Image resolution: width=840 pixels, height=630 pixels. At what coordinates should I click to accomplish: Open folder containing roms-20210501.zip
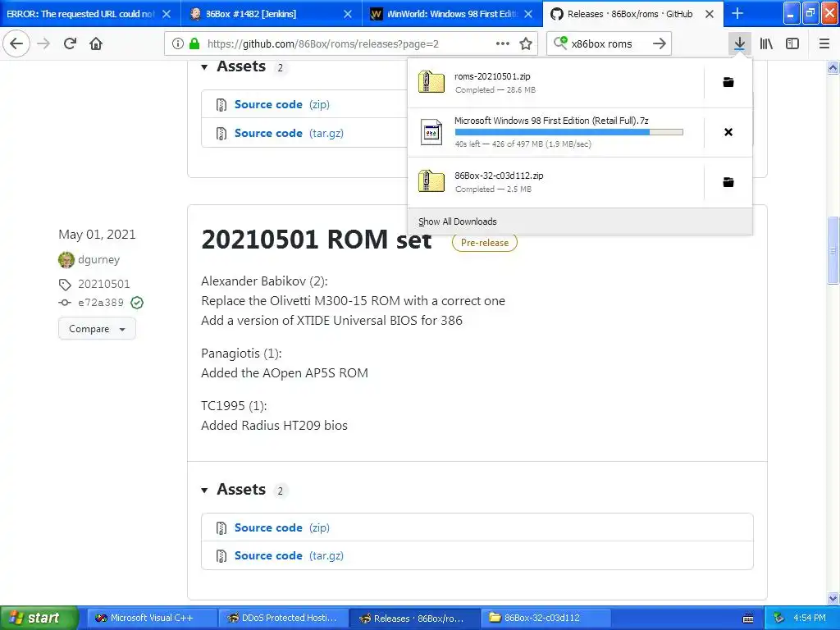[728, 83]
